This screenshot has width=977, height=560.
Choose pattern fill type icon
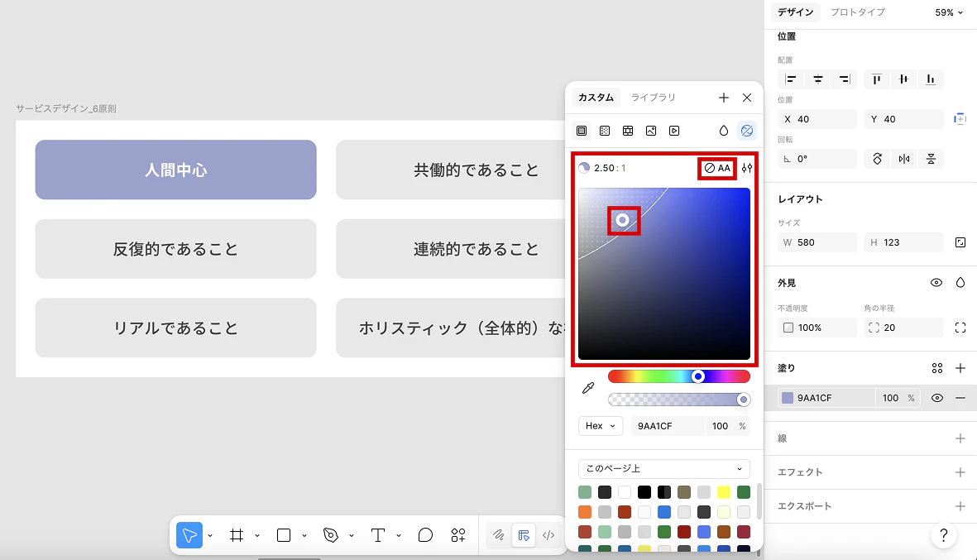pos(627,131)
